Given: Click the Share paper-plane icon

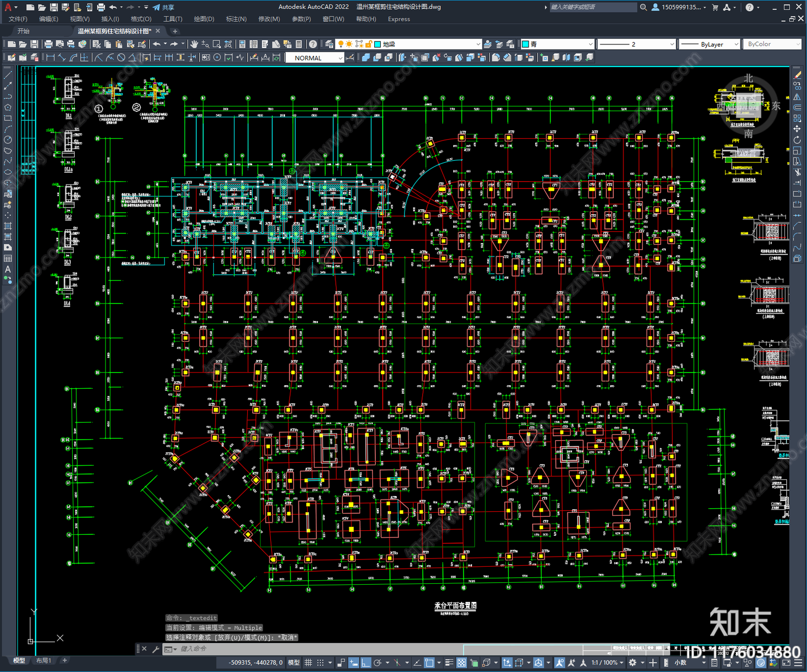Looking at the screenshot, I should tap(157, 7).
